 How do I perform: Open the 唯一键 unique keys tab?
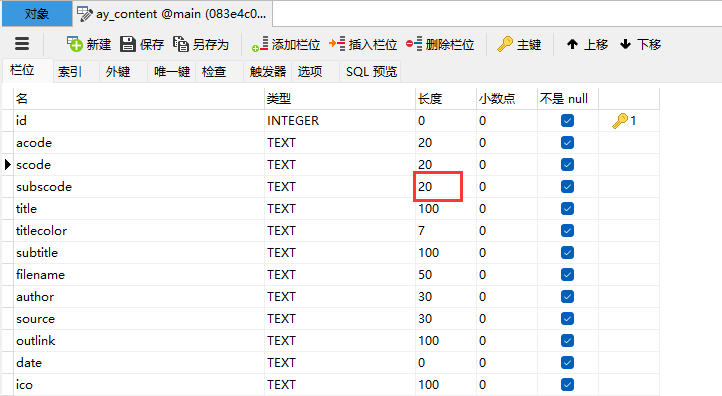coord(172,71)
